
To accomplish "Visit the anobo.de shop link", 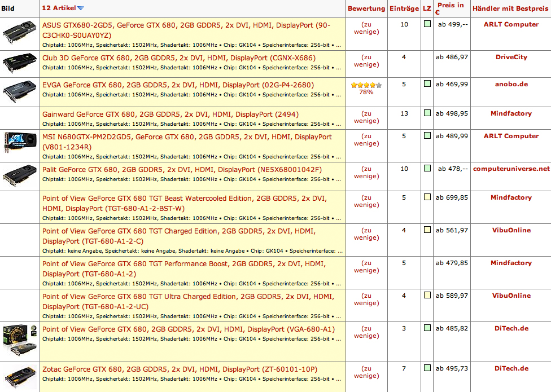I will pos(511,84).
